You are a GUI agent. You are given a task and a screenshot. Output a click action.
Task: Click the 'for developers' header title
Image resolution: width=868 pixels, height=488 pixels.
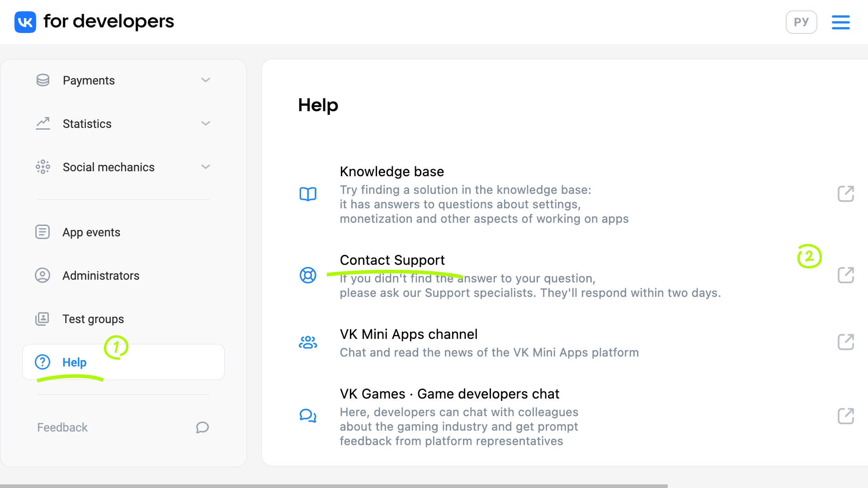(x=108, y=21)
